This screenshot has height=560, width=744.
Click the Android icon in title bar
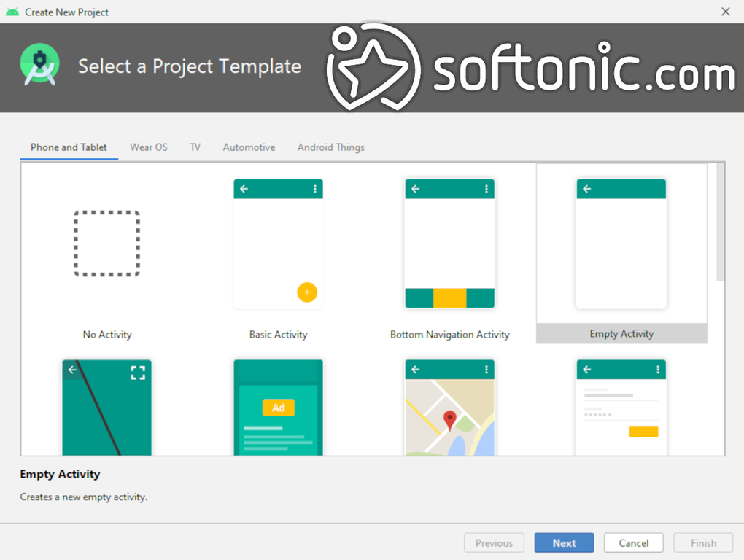tap(12, 12)
